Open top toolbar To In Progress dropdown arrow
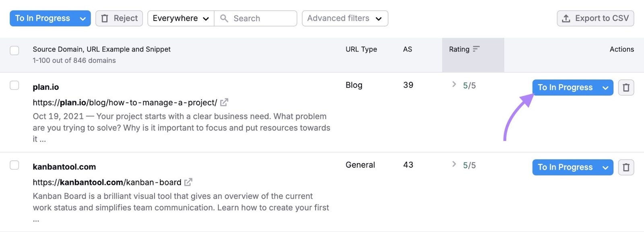644x232 pixels. pyautogui.click(x=83, y=18)
